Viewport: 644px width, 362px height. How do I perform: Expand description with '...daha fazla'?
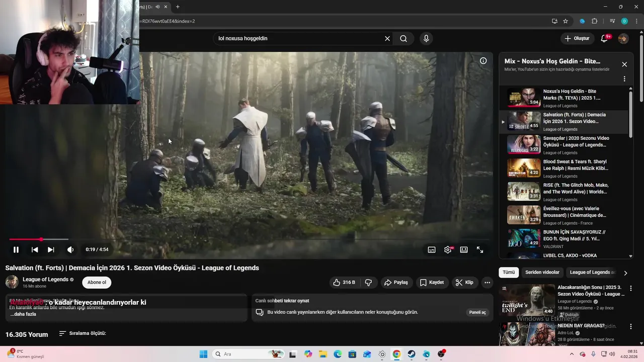(x=23, y=314)
